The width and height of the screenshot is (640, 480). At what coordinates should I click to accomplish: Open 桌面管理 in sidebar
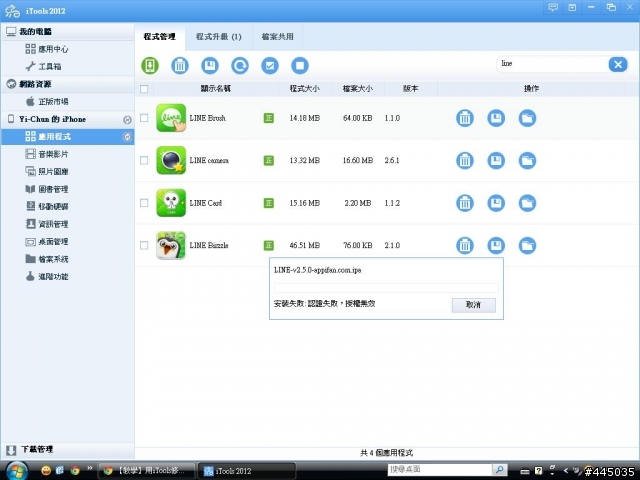point(67,242)
